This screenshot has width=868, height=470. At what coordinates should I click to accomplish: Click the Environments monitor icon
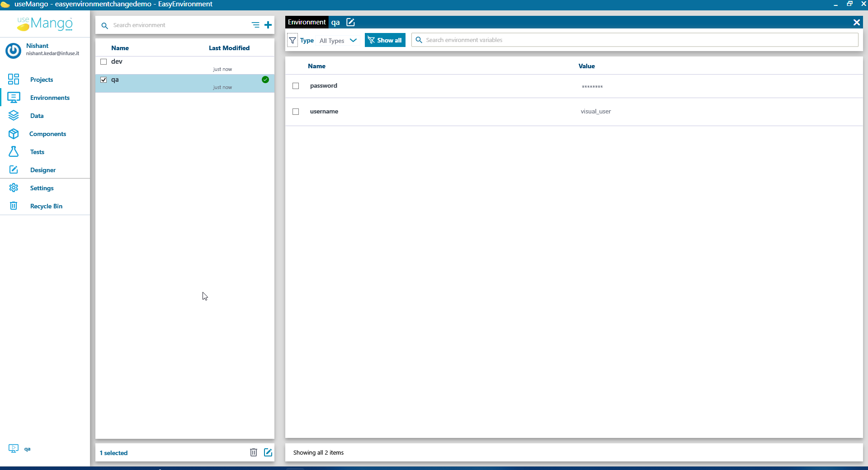(14, 97)
